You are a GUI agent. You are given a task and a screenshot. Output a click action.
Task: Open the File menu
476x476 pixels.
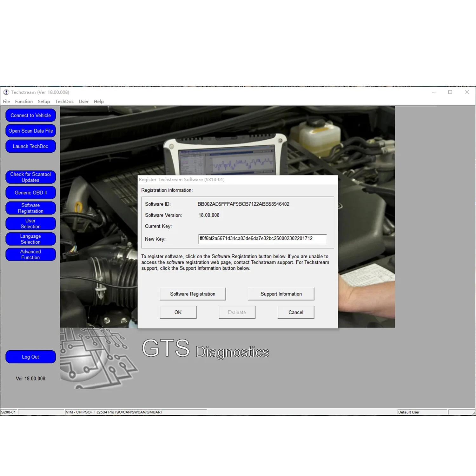[x=6, y=102]
